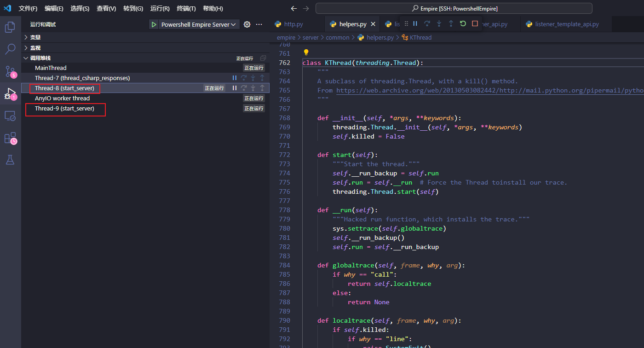The width and height of the screenshot is (644, 348).
Task: Go back with the left navigation arrow
Action: pos(294,8)
